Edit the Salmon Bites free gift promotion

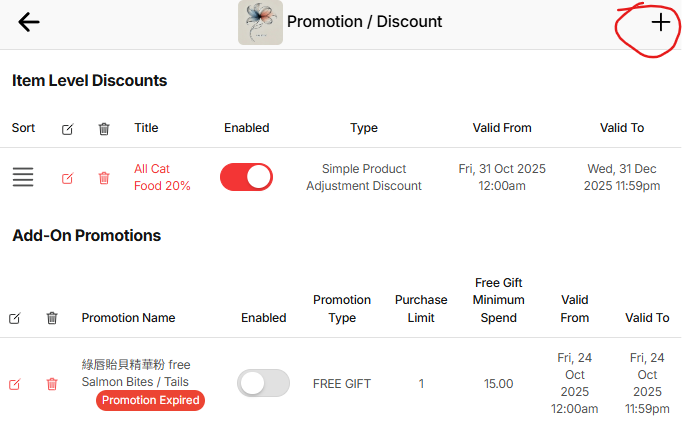tap(14, 384)
